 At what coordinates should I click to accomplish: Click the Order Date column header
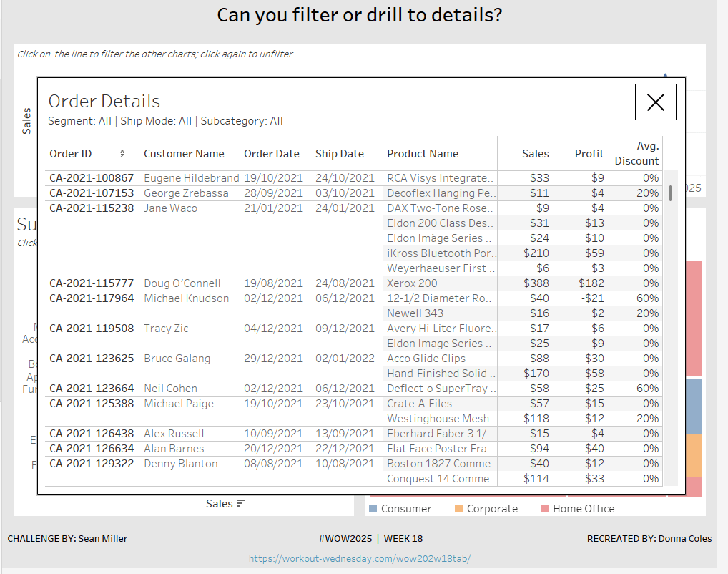coord(272,154)
